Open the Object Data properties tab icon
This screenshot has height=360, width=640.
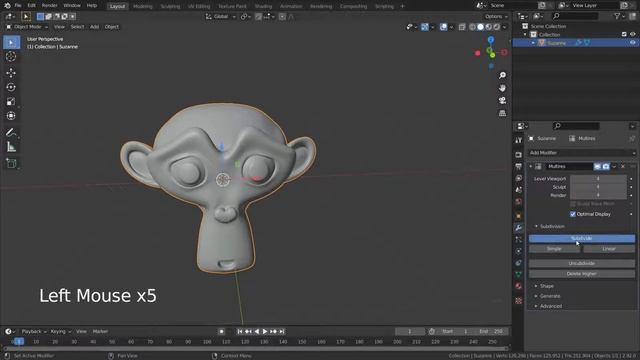(x=518, y=274)
